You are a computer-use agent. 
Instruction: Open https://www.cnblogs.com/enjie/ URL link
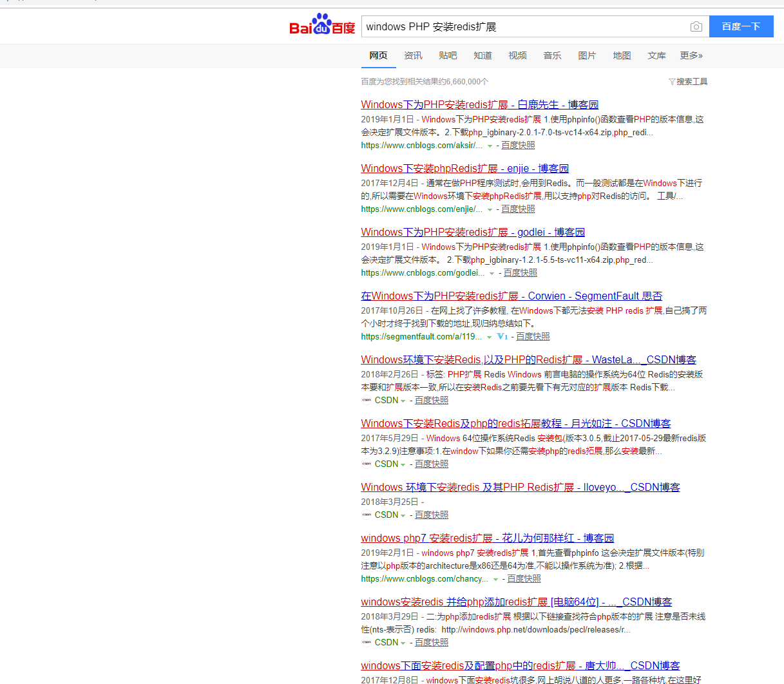[x=421, y=209]
